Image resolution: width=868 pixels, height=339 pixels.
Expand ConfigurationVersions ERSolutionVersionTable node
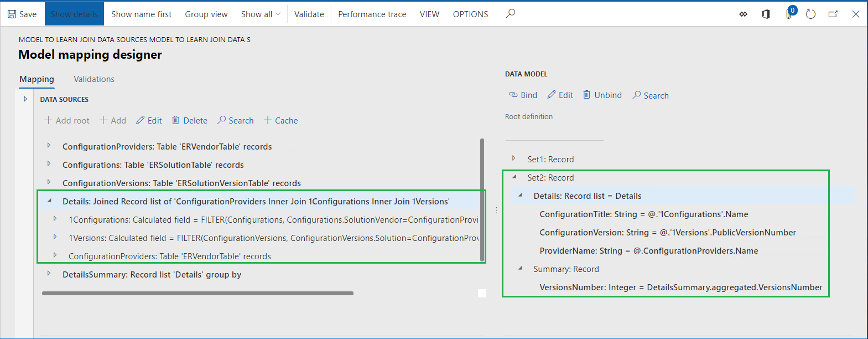click(x=49, y=182)
